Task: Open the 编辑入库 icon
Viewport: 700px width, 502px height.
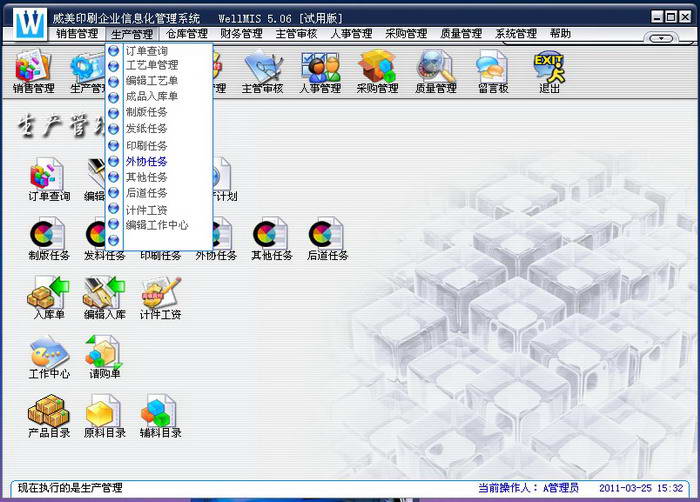Action: click(104, 298)
